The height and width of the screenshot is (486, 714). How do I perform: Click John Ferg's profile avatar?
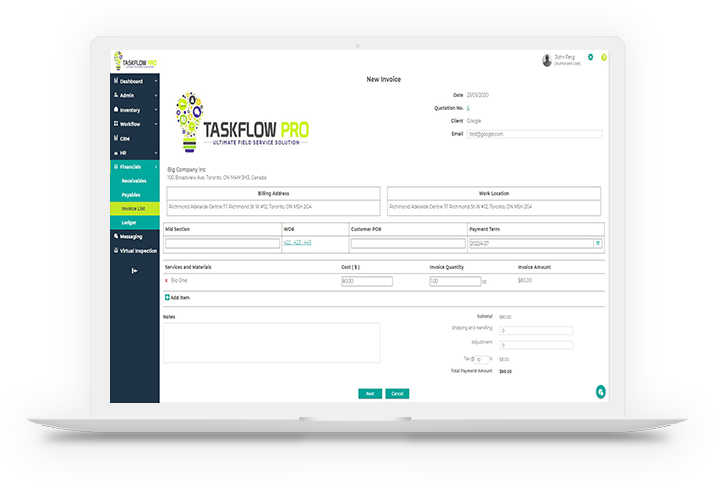(547, 60)
